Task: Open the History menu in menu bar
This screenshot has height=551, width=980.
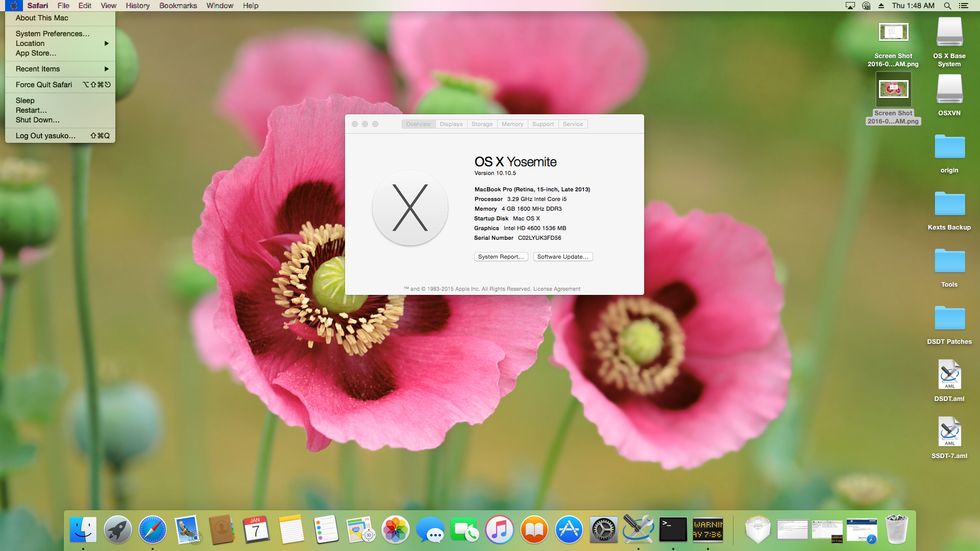Action: click(138, 6)
